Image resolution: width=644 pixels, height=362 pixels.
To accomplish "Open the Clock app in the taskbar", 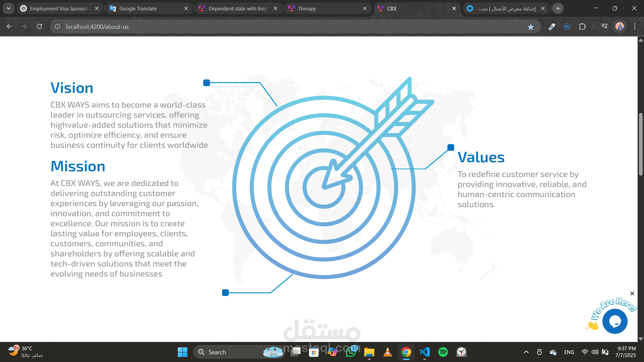I will pos(462,352).
